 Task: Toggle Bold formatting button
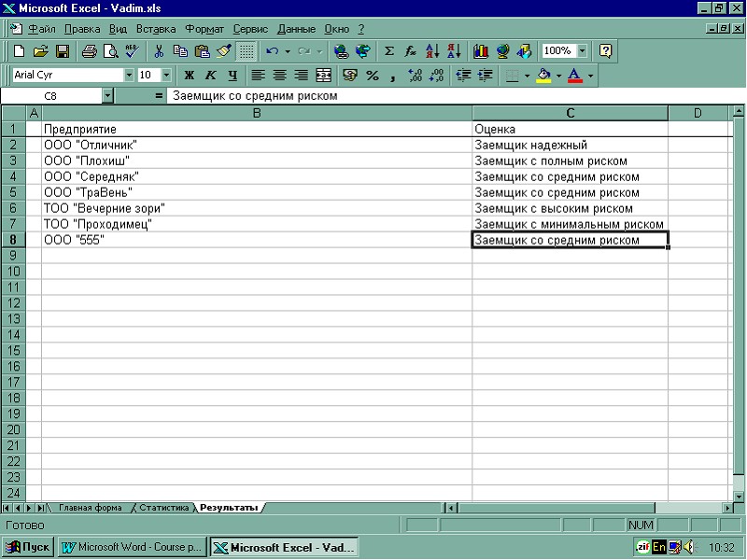pos(189,75)
